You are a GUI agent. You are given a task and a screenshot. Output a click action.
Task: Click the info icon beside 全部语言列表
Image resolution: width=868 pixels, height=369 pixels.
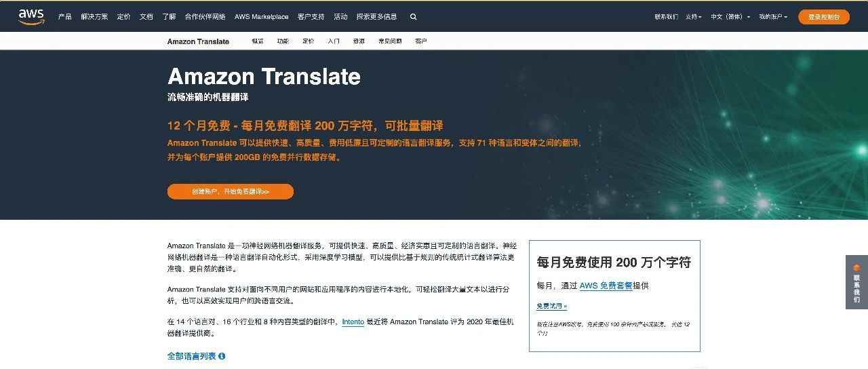point(222,356)
